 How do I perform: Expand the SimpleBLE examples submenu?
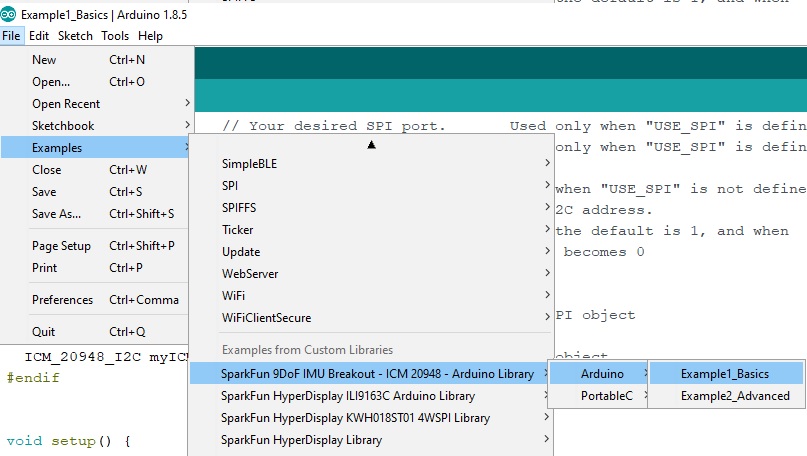[371, 164]
